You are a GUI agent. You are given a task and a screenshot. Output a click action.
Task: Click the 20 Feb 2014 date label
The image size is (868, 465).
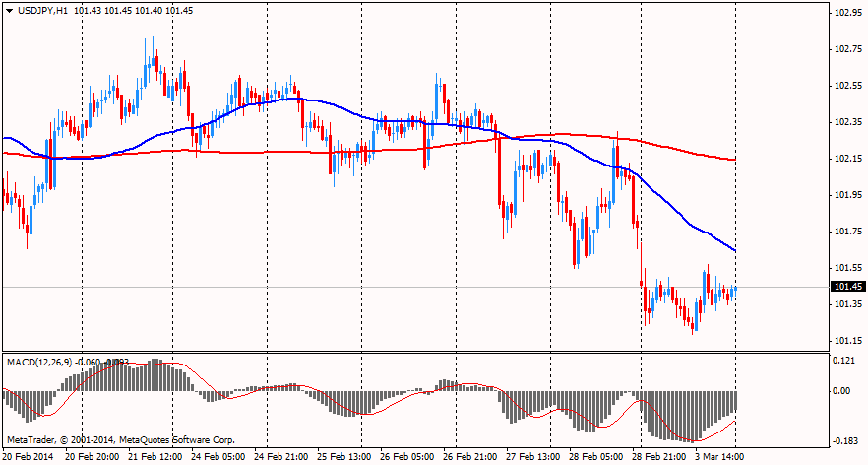pyautogui.click(x=30, y=457)
